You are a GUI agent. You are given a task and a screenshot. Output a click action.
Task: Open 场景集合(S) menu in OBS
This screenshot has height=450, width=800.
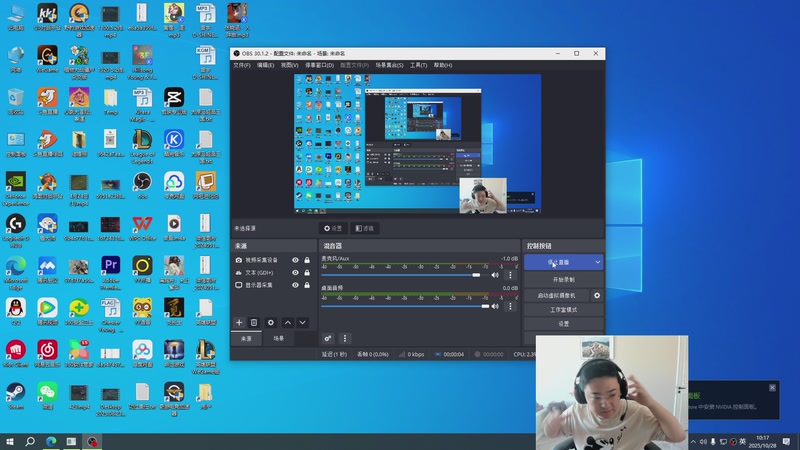tap(389, 65)
